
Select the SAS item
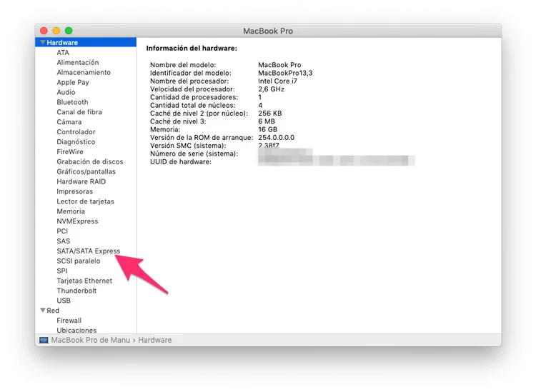click(x=63, y=241)
